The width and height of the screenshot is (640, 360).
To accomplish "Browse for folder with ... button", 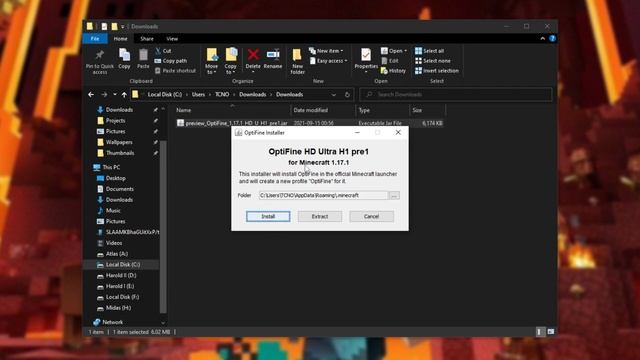I will click(x=394, y=196).
